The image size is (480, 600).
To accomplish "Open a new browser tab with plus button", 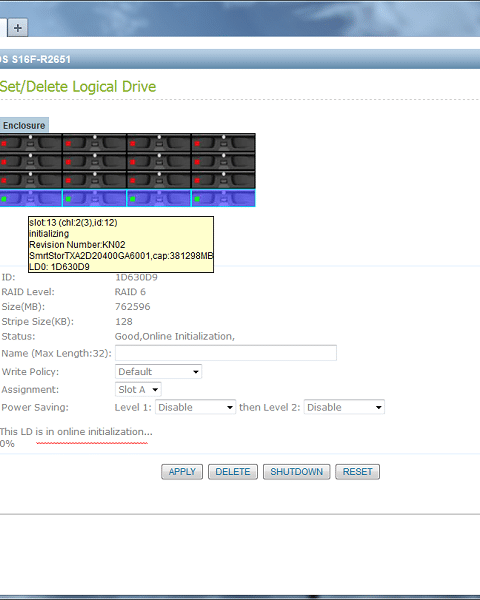I will pyautogui.click(x=18, y=28).
